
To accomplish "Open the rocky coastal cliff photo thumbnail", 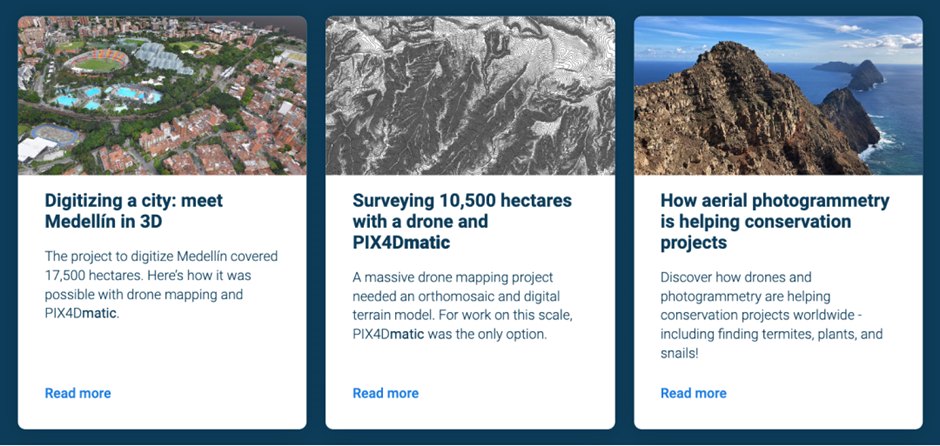I will 778,95.
